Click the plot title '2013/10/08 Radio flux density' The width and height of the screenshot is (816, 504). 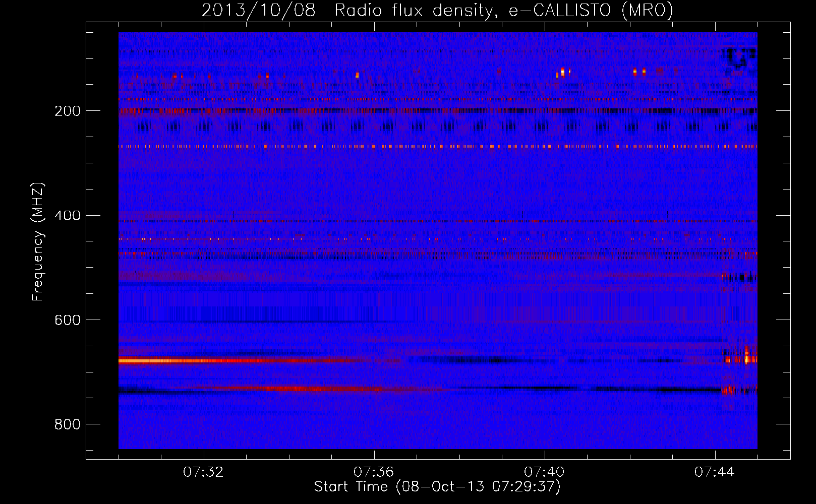coord(437,10)
